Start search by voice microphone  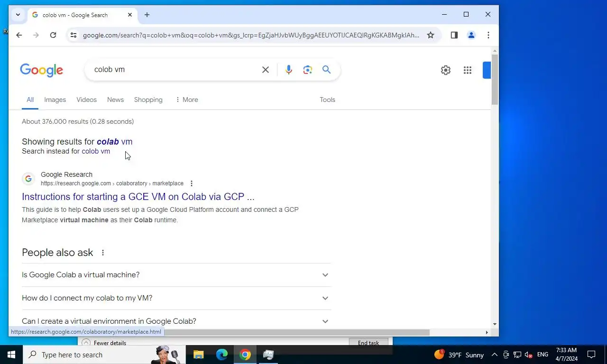tap(289, 70)
